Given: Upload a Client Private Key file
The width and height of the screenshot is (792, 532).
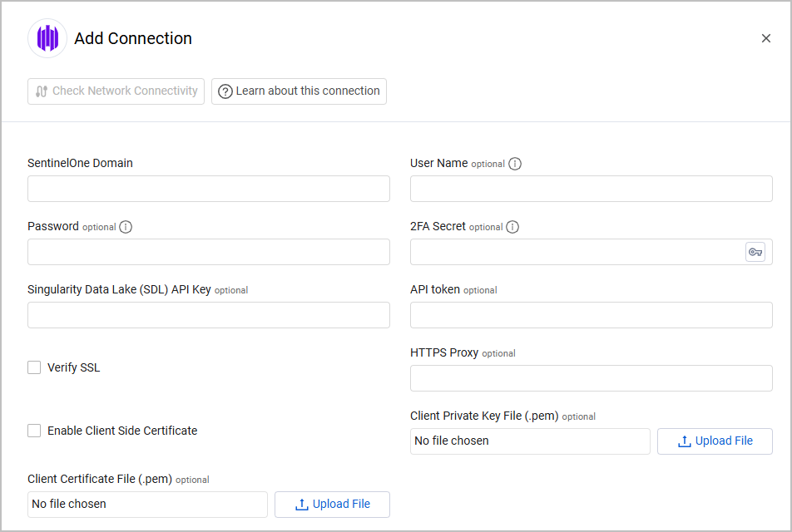Looking at the screenshot, I should 715,441.
